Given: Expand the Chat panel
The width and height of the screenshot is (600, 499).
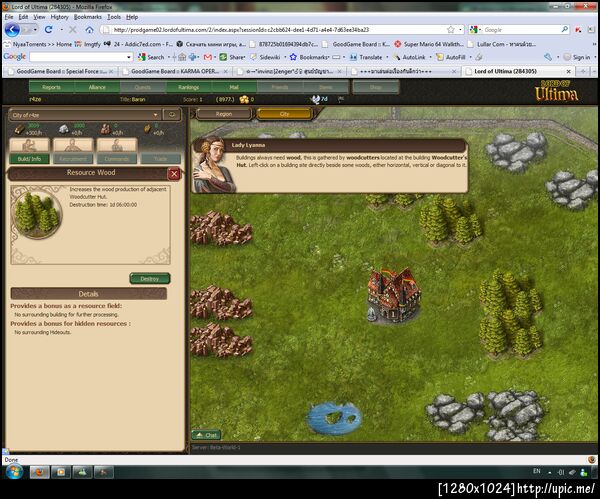Looking at the screenshot, I should pyautogui.click(x=206, y=435).
